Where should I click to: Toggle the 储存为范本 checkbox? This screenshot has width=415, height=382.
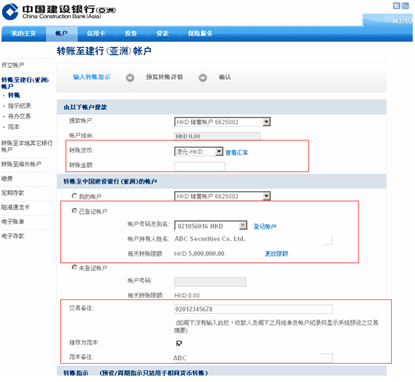179,343
